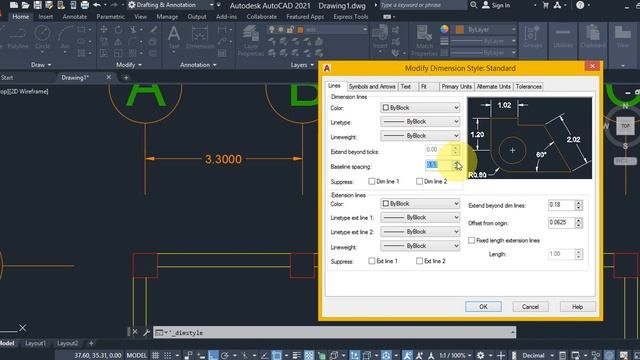
Task: Click the Insert block icon
Action: coord(380,37)
